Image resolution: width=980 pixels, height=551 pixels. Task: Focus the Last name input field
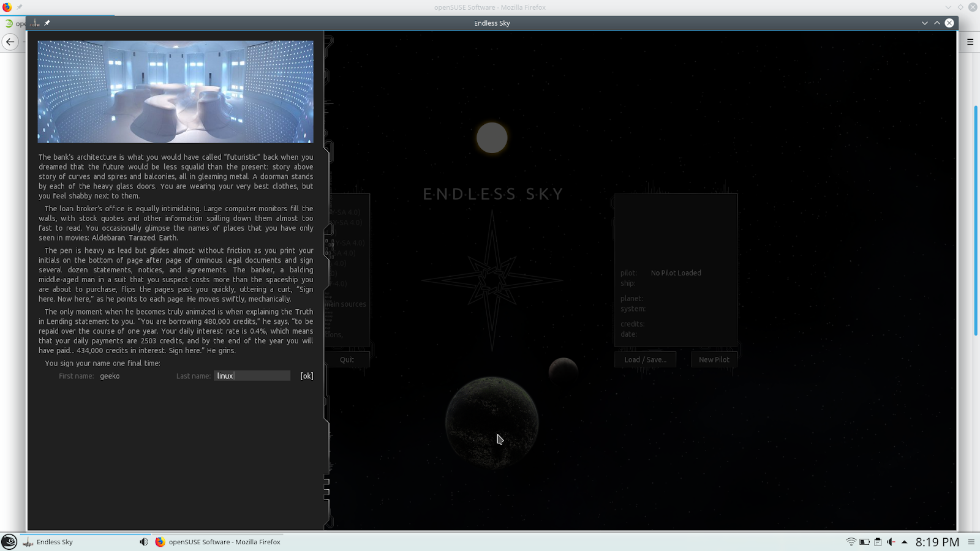pos(252,376)
